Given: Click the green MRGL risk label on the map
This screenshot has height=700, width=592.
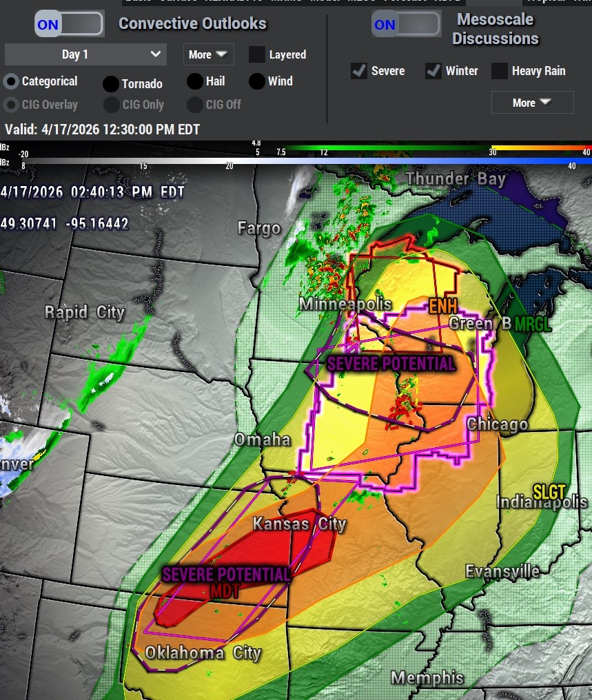Looking at the screenshot, I should tap(533, 324).
